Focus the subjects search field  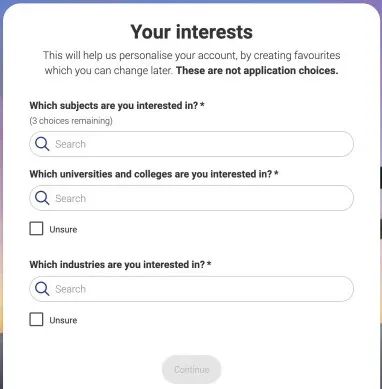pos(191,144)
